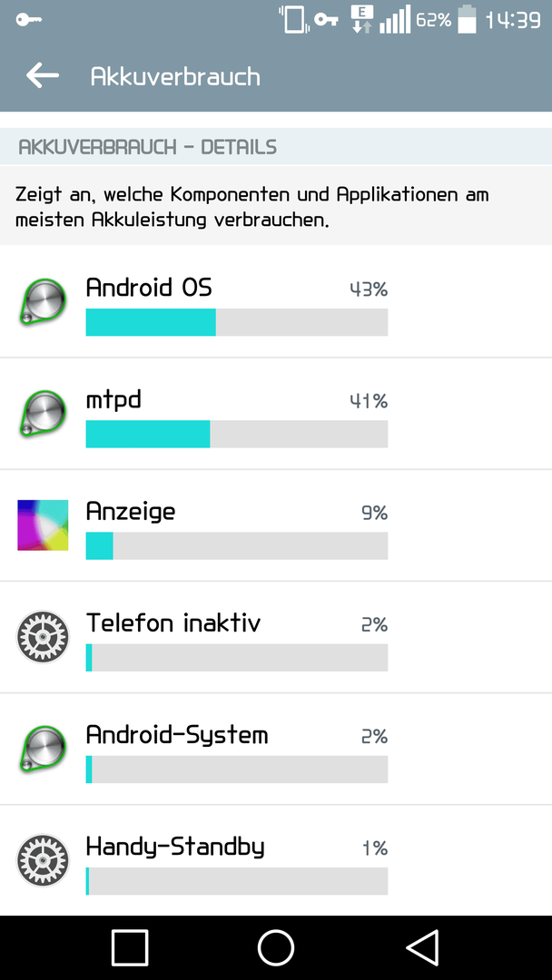Select the Anzeige list item
Screen dimensions: 552x980
tap(276, 525)
